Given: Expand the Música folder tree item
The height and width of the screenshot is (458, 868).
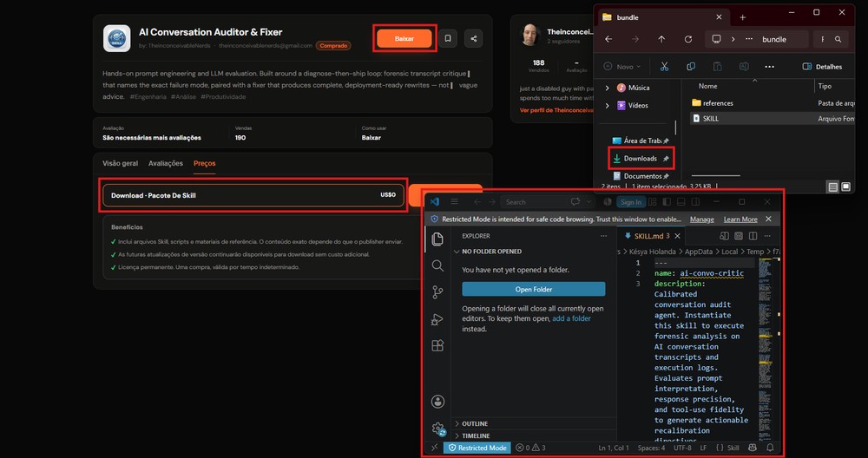Looking at the screenshot, I should [x=608, y=88].
